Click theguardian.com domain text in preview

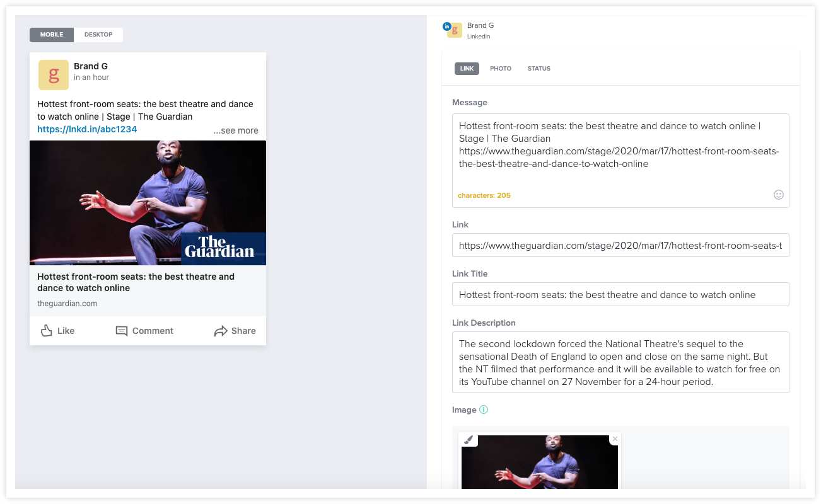(67, 303)
